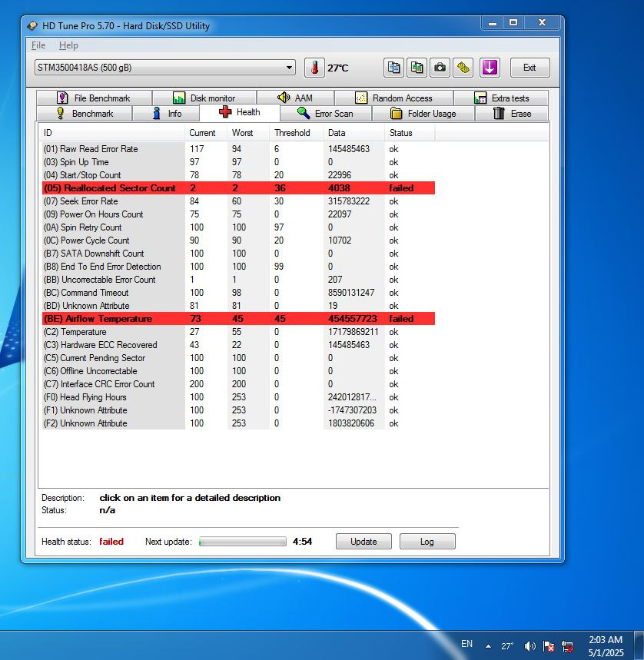The height and width of the screenshot is (660, 644).
Task: Select the (04) Start/Stop Count row
Action: coord(239,175)
